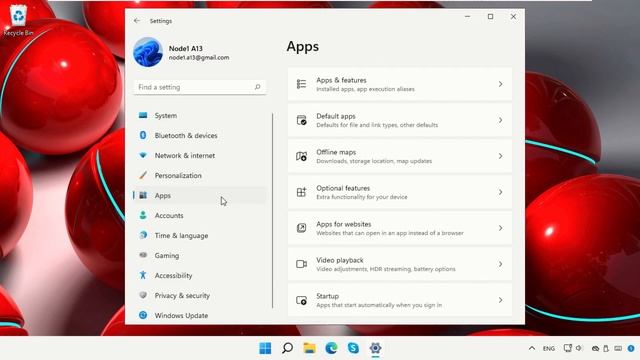Launch File Explorer from taskbar
The image size is (640, 360).
point(309,348)
